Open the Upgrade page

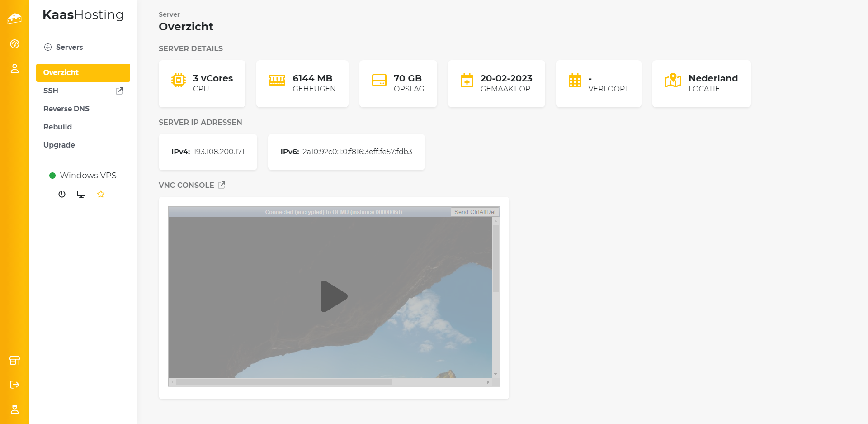coord(59,145)
